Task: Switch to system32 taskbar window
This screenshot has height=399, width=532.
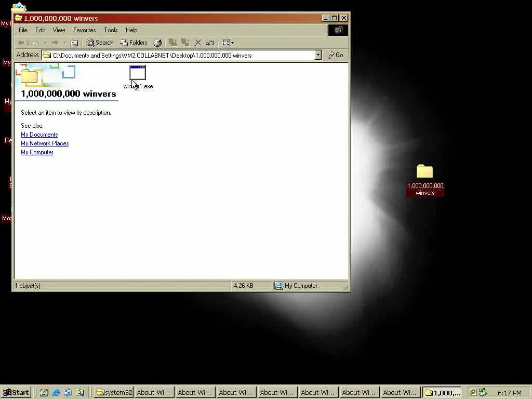Action: (x=114, y=393)
